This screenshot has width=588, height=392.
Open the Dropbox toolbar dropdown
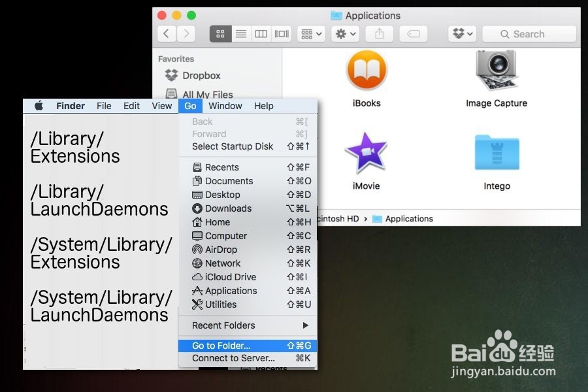(462, 34)
